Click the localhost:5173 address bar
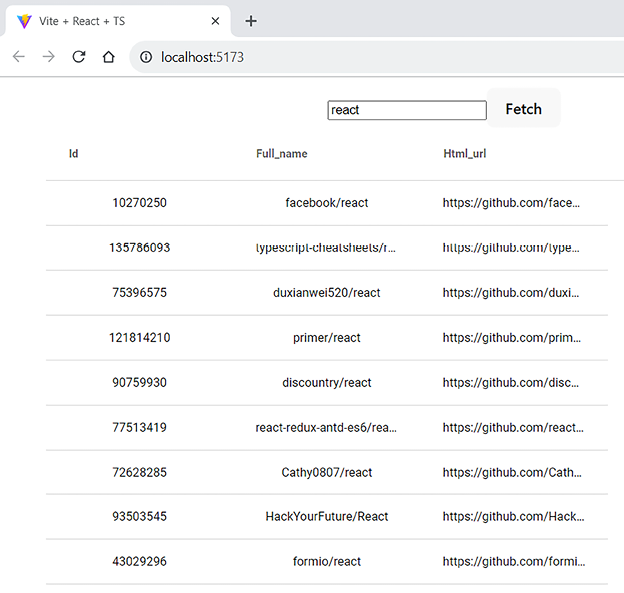Image resolution: width=624 pixels, height=593 pixels. pyautogui.click(x=380, y=57)
